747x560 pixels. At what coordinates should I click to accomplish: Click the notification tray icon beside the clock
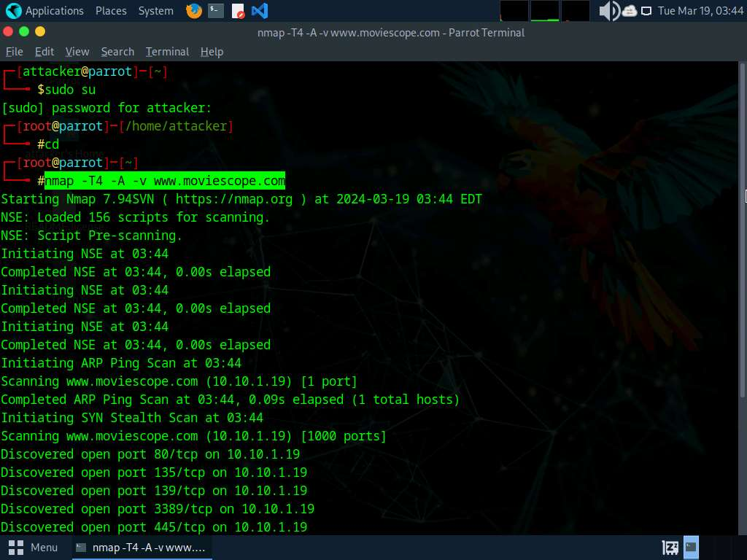[x=646, y=11]
